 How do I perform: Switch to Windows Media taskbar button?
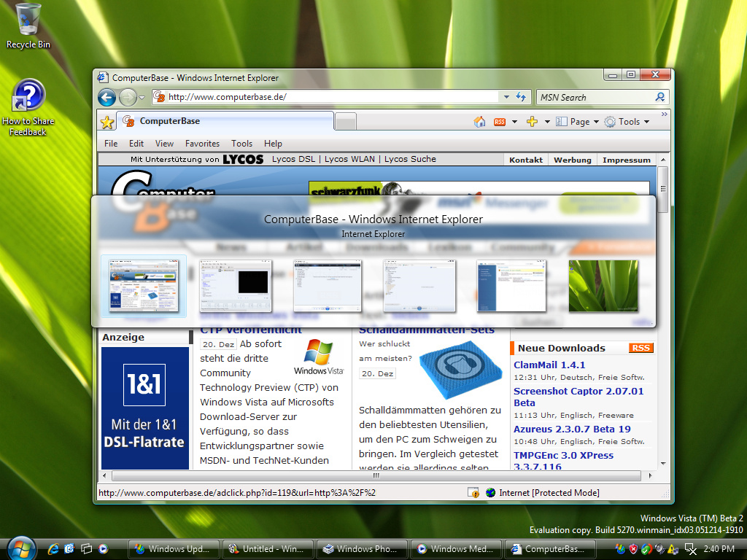click(456, 549)
